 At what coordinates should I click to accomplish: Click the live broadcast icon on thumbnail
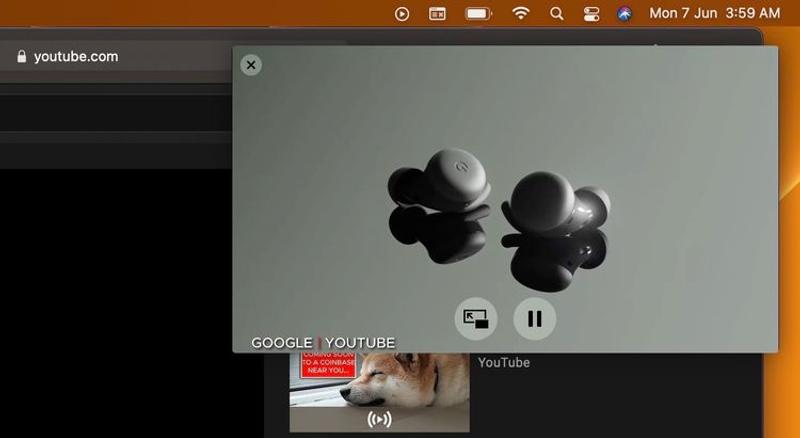coord(380,419)
